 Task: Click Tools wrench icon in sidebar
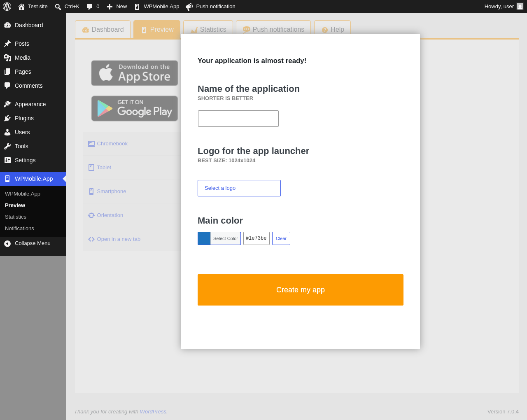pyautogui.click(x=7, y=146)
